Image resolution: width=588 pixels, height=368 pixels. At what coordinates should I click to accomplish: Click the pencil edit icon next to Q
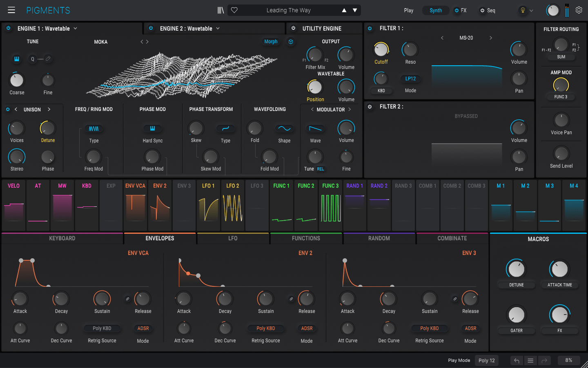48,59
